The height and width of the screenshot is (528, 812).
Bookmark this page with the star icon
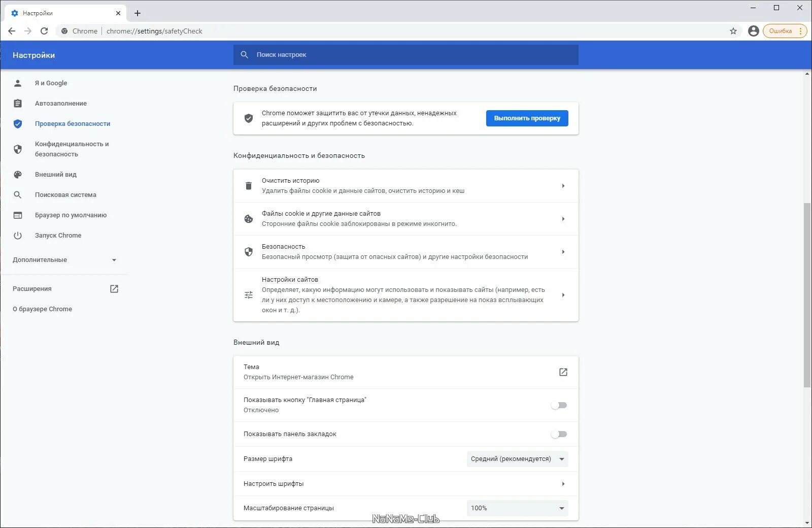[x=733, y=31]
